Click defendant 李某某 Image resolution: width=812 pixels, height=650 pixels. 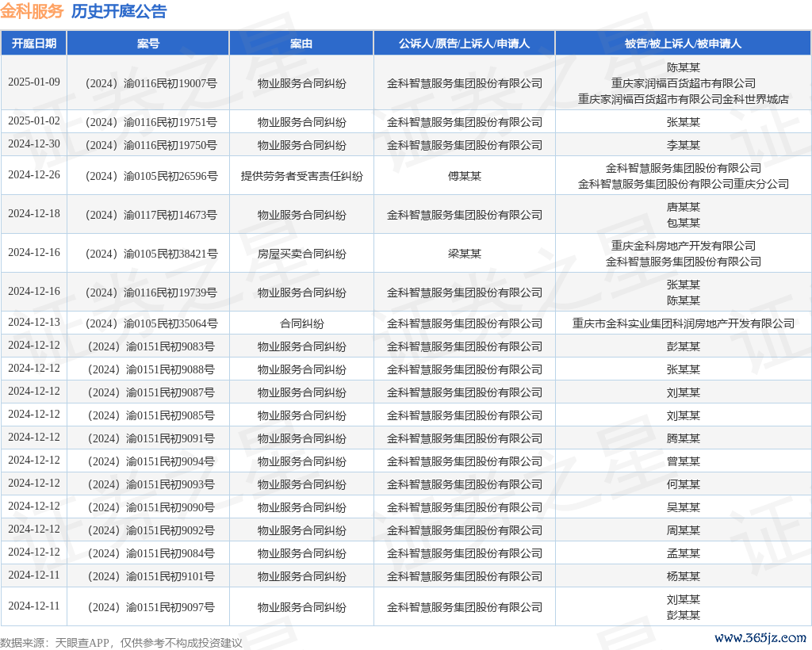pyautogui.click(x=683, y=145)
